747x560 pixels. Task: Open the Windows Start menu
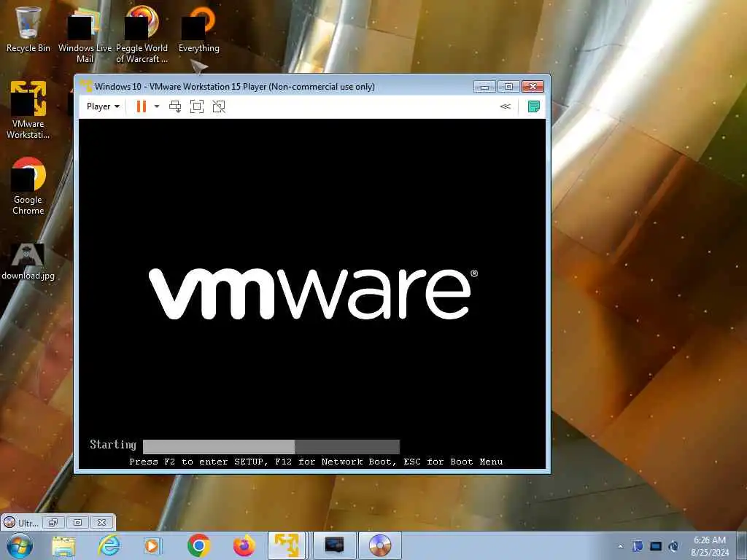tap(19, 545)
